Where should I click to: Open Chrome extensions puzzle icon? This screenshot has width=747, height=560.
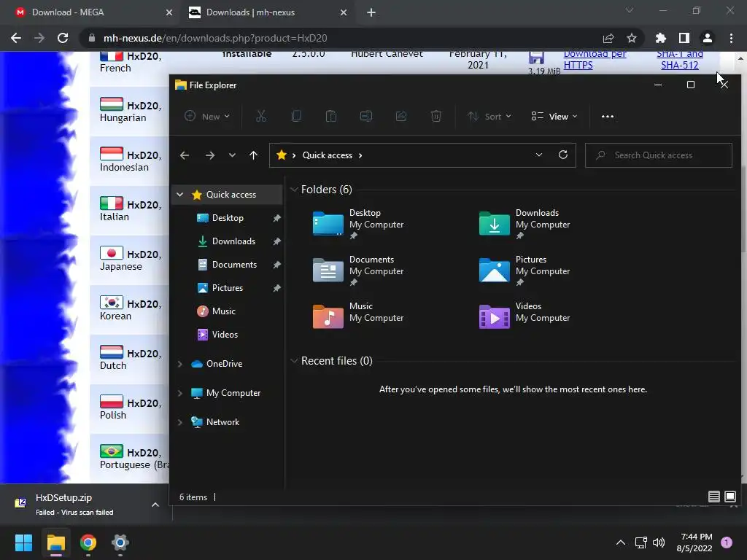coord(660,38)
